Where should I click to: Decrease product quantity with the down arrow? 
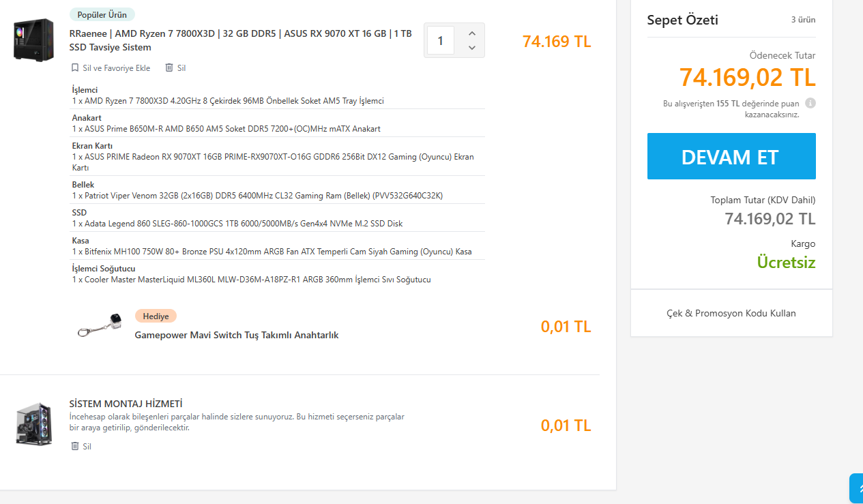click(471, 48)
